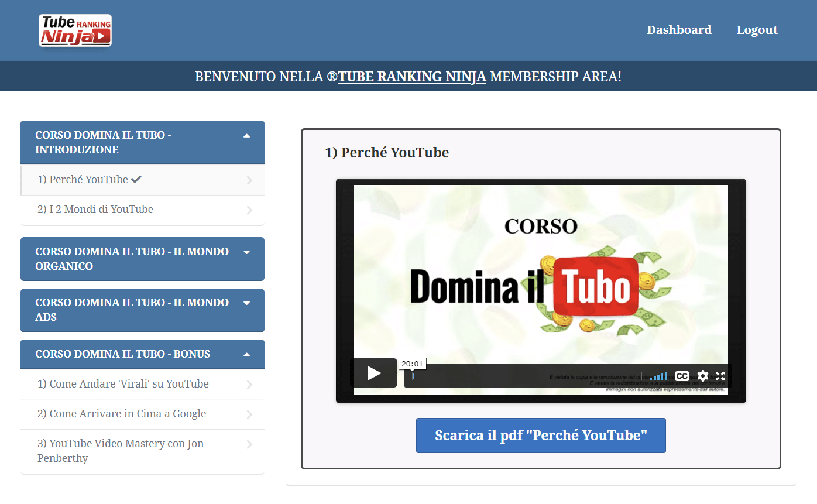Open the Dashboard page
This screenshot has width=817, height=504.
coord(679,30)
